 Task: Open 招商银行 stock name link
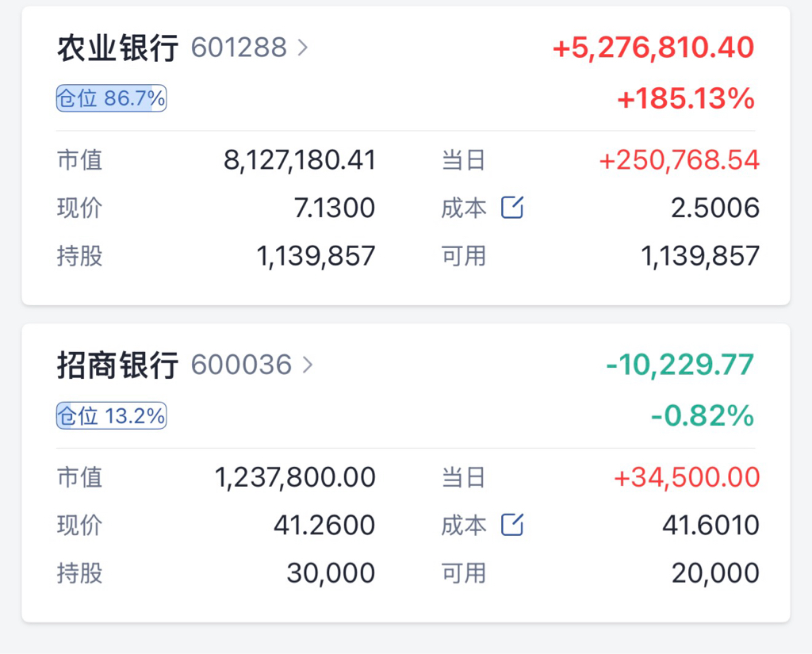click(117, 365)
